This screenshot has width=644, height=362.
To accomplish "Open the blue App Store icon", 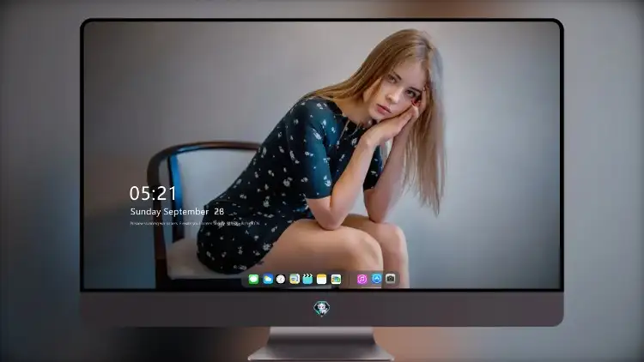I will (x=377, y=279).
